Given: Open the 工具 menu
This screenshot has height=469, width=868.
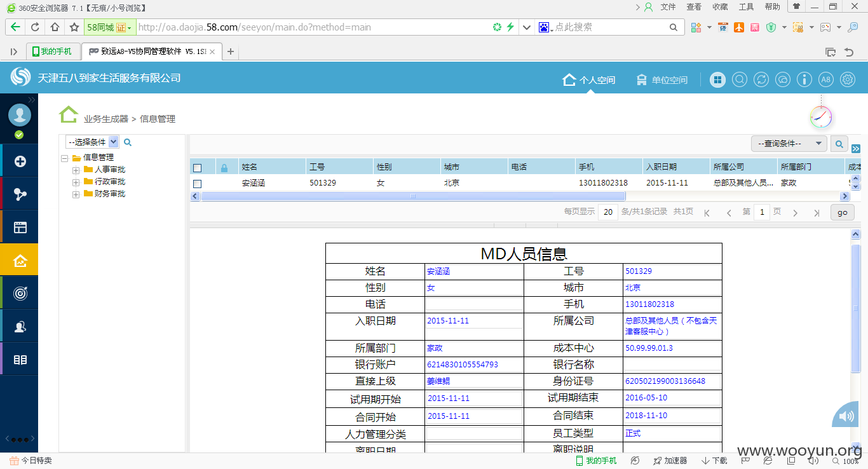Looking at the screenshot, I should click(746, 7).
